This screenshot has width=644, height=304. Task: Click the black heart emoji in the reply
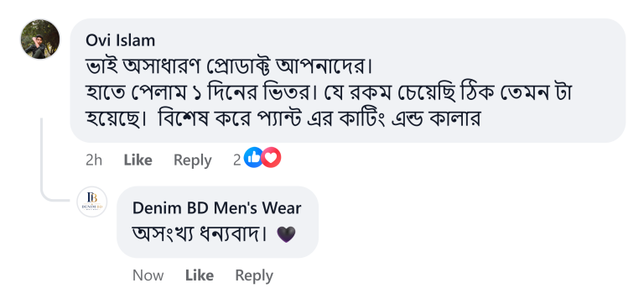tap(286, 234)
